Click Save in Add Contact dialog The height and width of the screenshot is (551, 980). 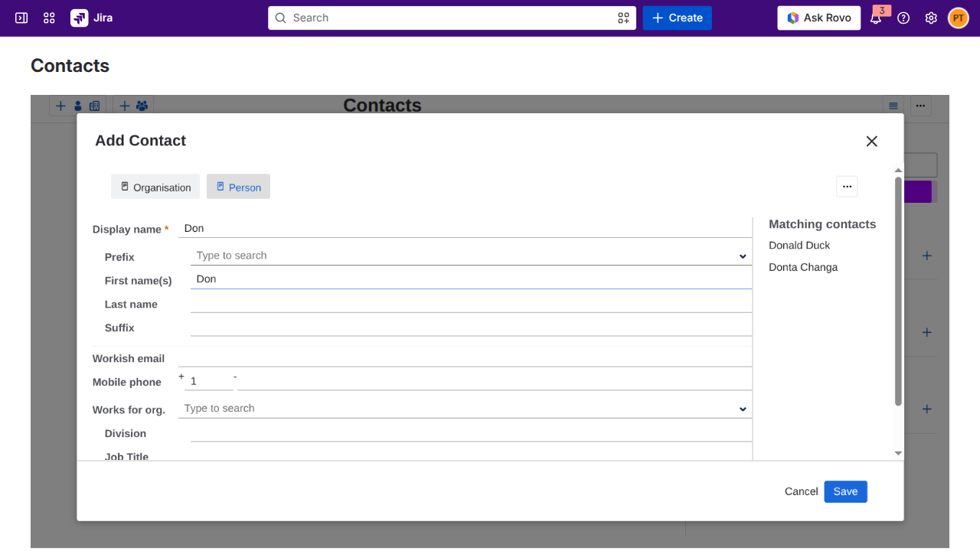point(845,491)
